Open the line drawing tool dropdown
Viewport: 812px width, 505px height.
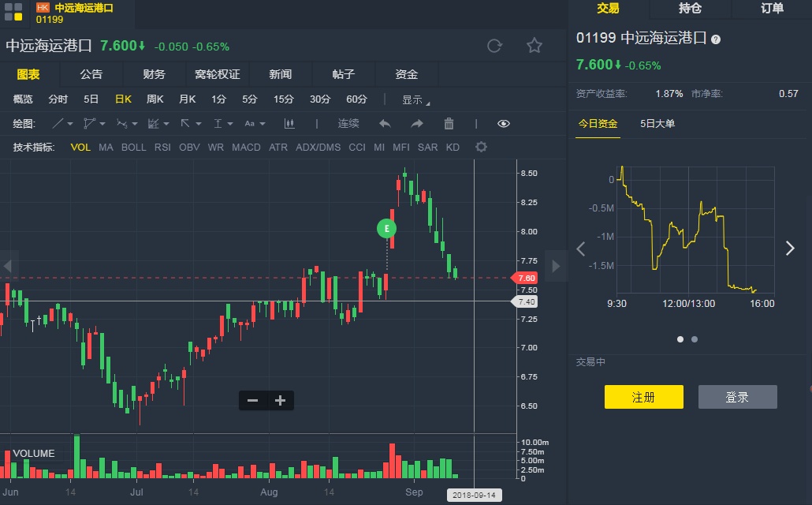62,124
